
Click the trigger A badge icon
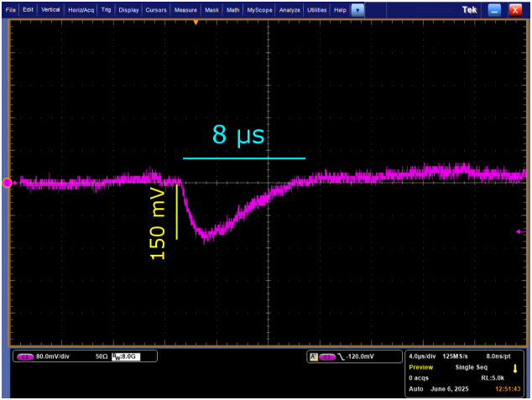314,356
